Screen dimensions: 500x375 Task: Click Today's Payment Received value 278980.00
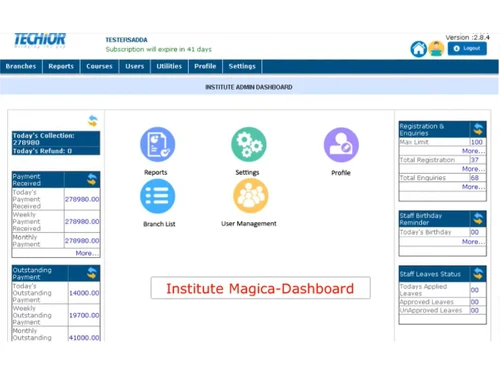(x=82, y=199)
